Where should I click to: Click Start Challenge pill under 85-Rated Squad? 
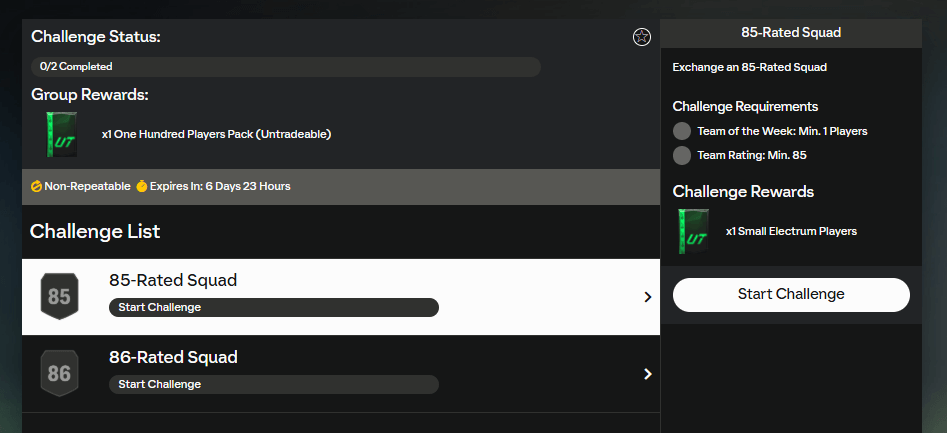coord(273,307)
